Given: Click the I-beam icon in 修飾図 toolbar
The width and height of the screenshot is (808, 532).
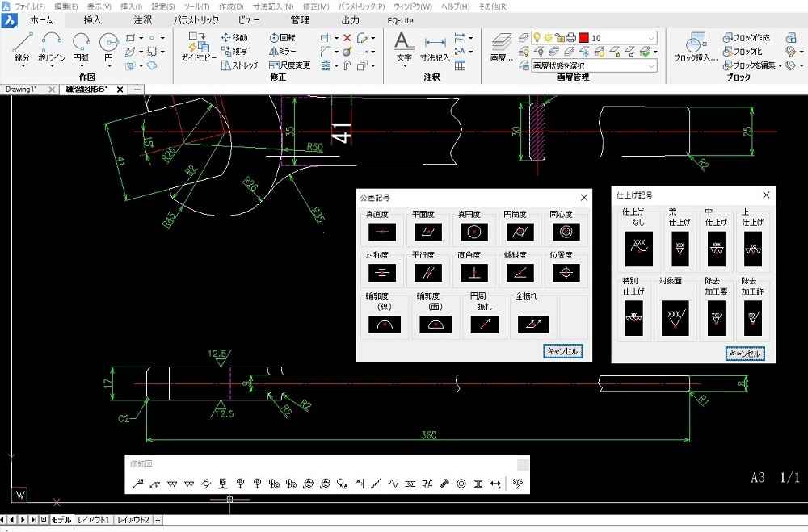Looking at the screenshot, I should 478,484.
